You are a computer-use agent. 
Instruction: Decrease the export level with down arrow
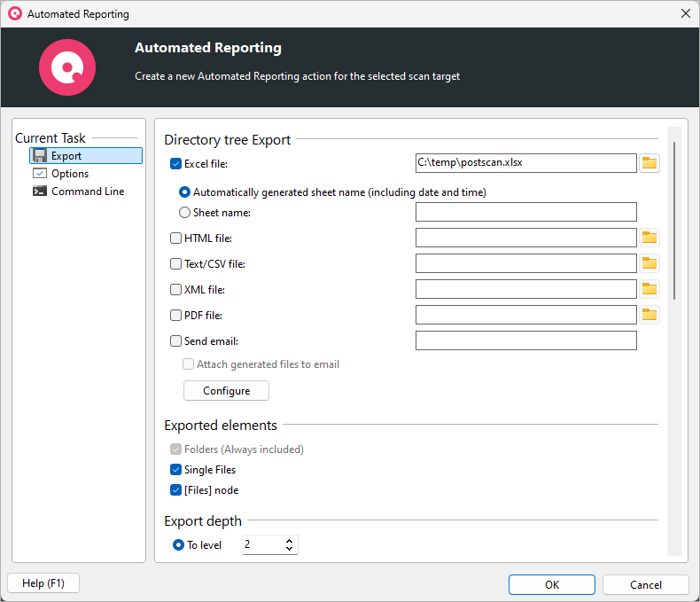tap(290, 550)
